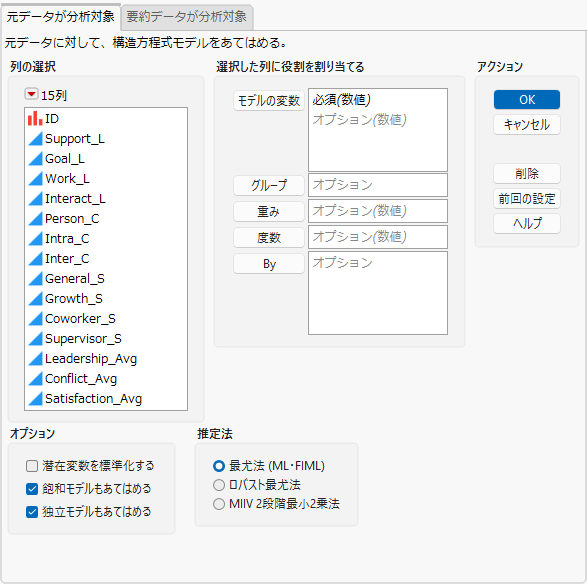Viewport: 587px width, 584px height.
Task: Uncheck 飽和モデルもあてはめる option
Action: pyautogui.click(x=32, y=489)
